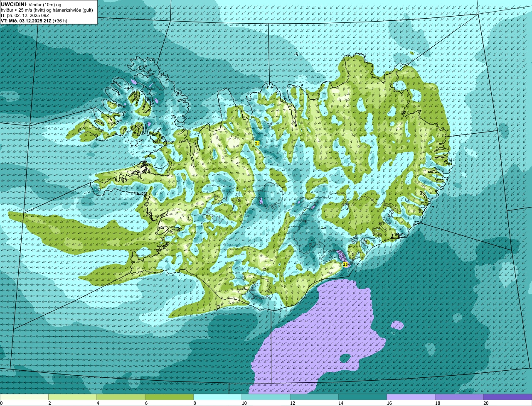Click the colorbar tick label "6"
Screen dimensions: 532x406
pos(146,403)
